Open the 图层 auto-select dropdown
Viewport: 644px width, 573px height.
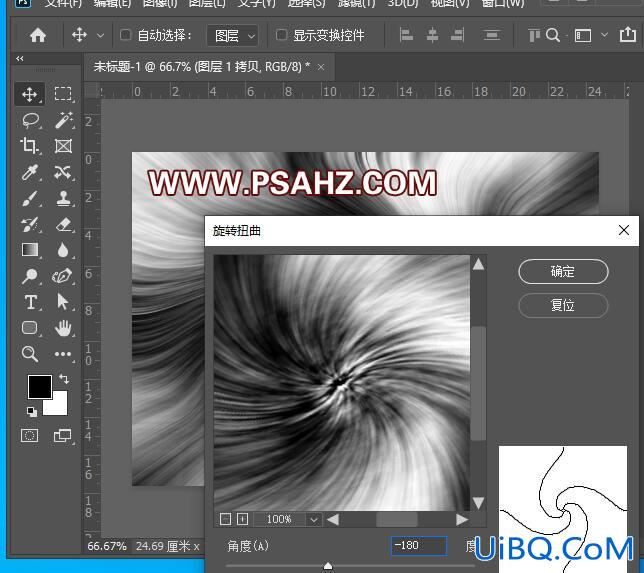[x=232, y=36]
